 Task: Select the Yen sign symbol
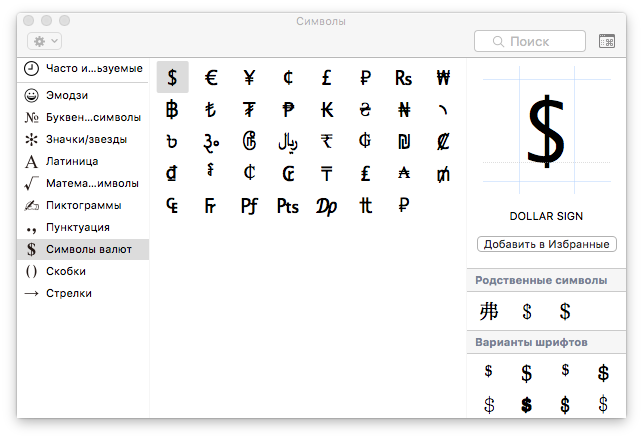(249, 78)
